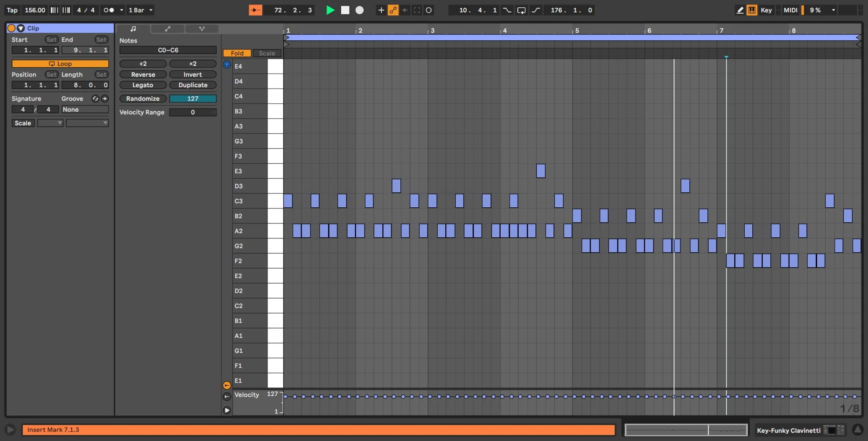The image size is (868, 441).
Task: Open the 1 Bar quantization dropdown
Action: coord(141,10)
